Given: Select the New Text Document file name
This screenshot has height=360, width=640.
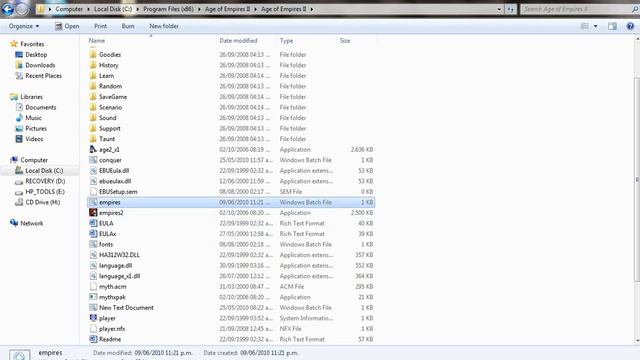Looking at the screenshot, I should coord(126,308).
